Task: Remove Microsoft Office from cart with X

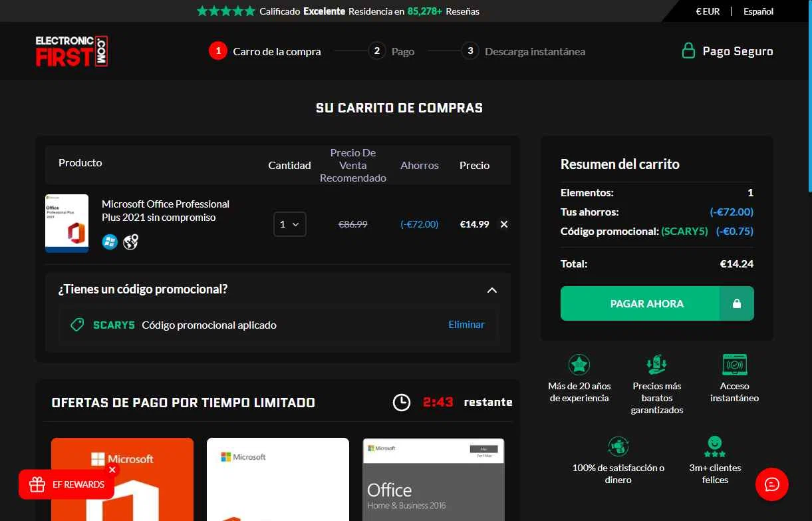Action: [x=504, y=224]
